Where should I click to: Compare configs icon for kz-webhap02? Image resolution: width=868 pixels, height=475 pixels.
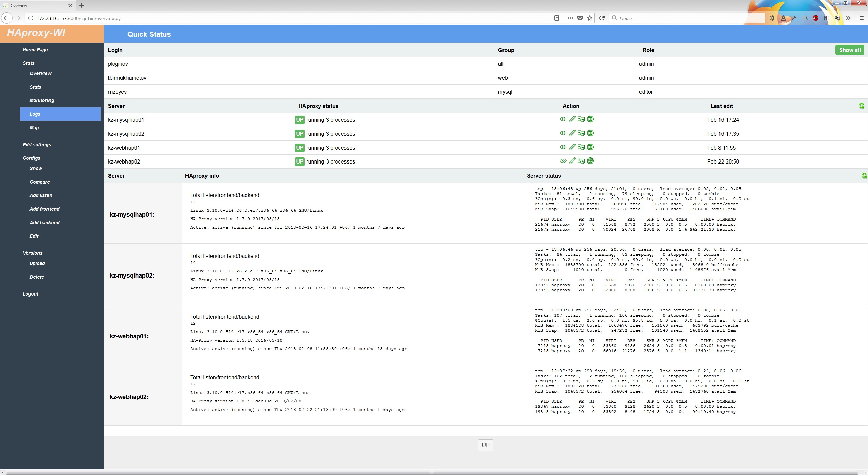coord(581,161)
